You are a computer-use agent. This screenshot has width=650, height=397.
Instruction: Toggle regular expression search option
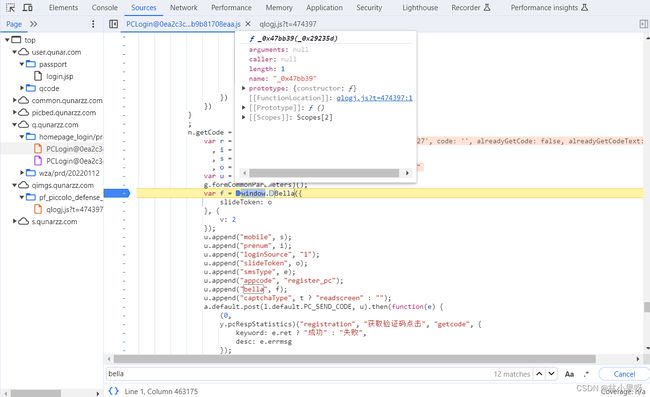pos(586,374)
